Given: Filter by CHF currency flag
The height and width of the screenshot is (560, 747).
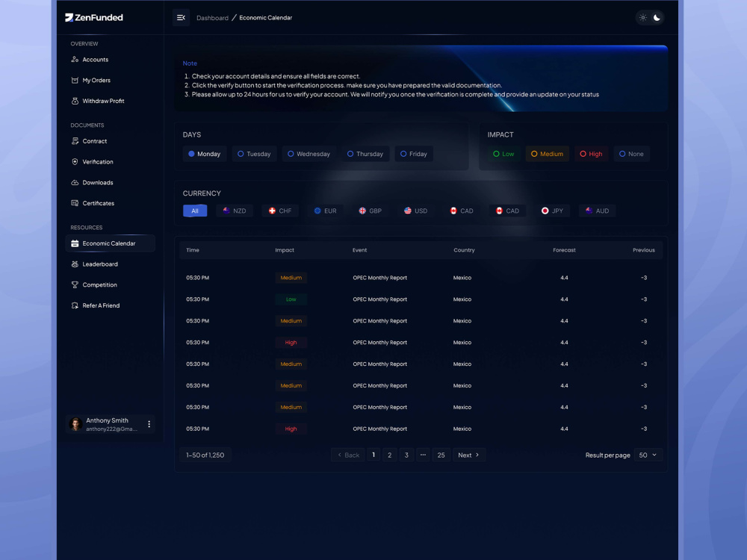Looking at the screenshot, I should coord(280,211).
